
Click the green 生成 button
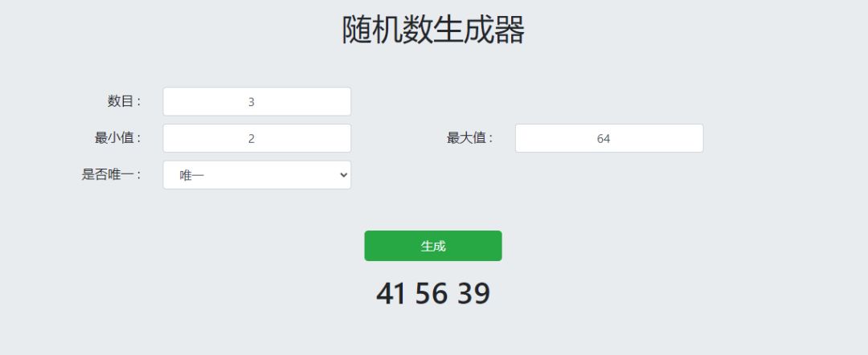[432, 246]
